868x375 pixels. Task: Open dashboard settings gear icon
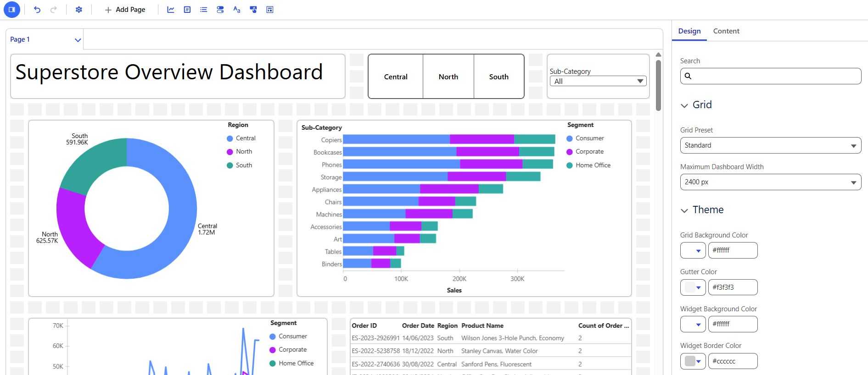tap(79, 10)
